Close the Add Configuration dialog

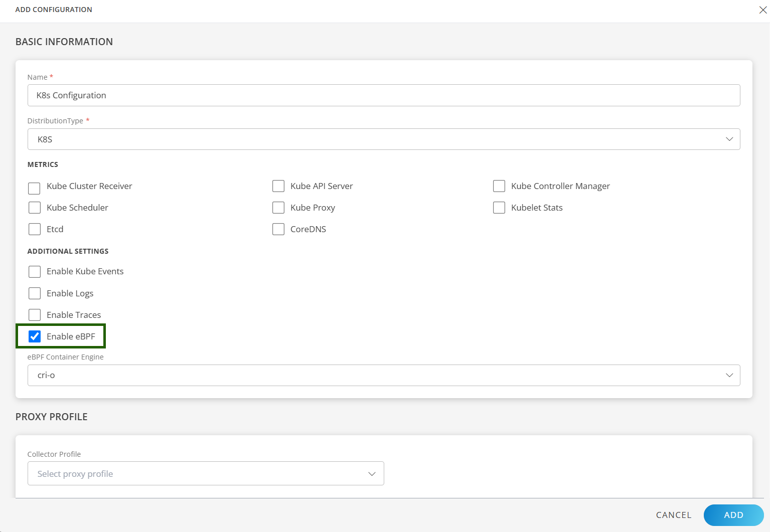tap(762, 10)
